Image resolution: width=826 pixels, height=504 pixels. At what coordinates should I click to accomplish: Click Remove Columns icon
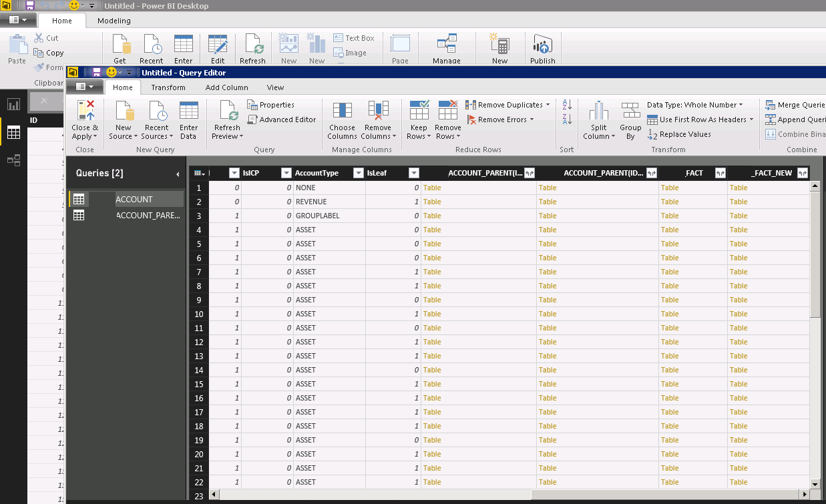coord(378,110)
